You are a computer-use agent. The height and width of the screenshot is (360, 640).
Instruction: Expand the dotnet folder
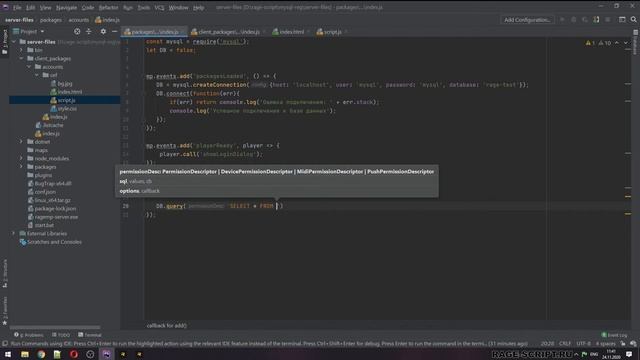click(22, 142)
